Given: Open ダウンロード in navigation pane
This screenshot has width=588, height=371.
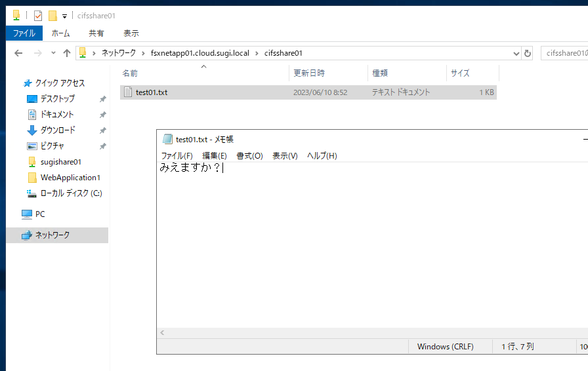Looking at the screenshot, I should (x=58, y=130).
